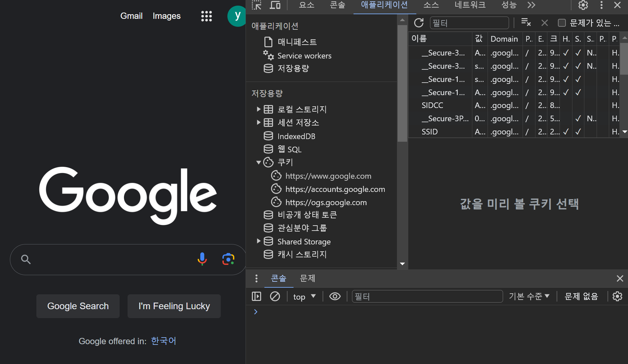628x364 pixels.
Task: Focus the console 필터 input
Action: point(427,296)
